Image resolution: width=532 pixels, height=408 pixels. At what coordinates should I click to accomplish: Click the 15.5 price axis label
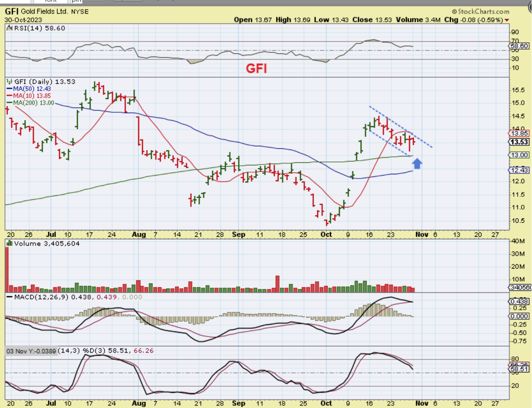518,90
